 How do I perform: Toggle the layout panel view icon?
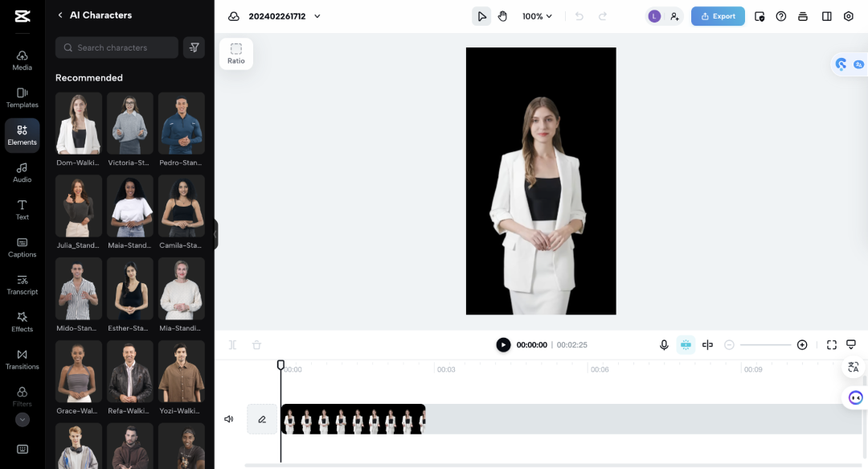point(826,16)
